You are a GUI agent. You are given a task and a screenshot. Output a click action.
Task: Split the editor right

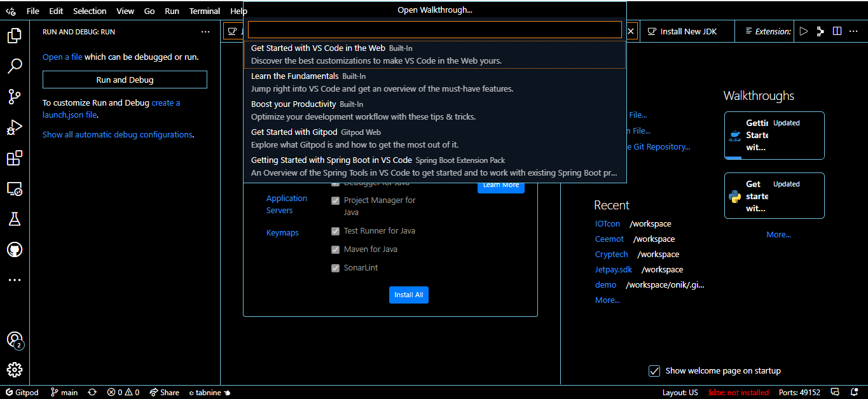click(837, 31)
